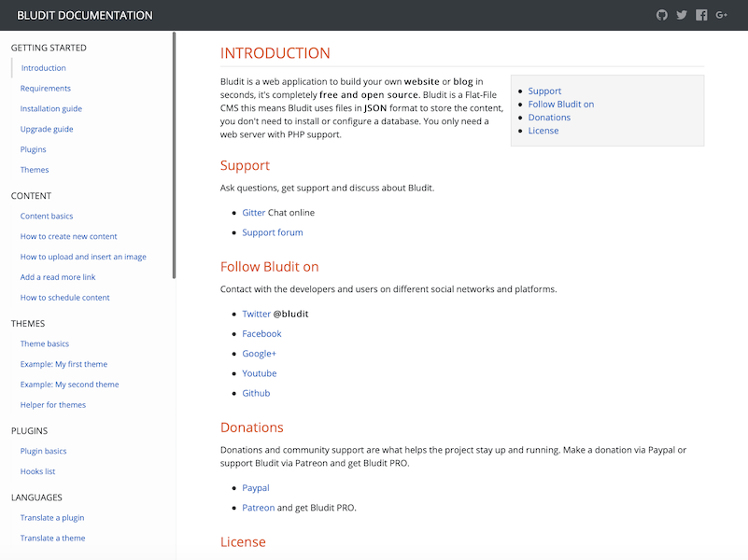
Task: Click the sidebar vertical scrollbar
Action: point(174,155)
